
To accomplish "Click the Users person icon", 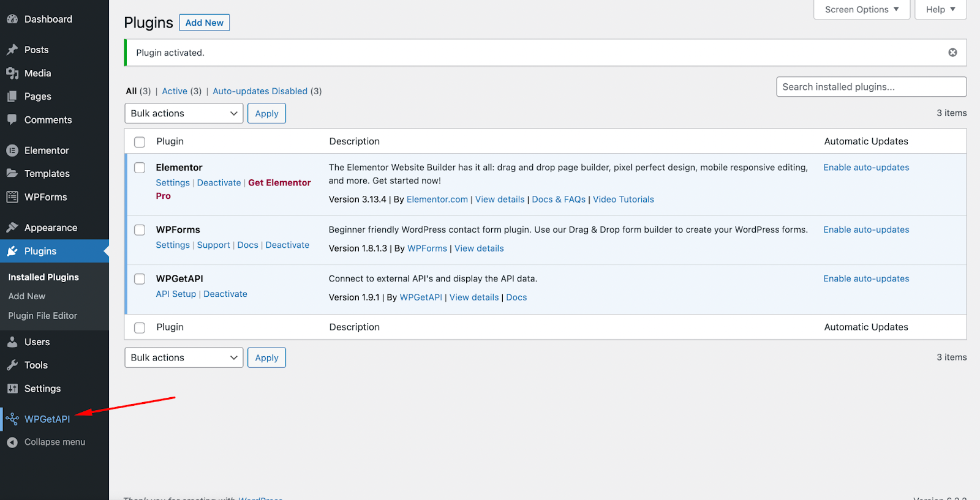I will [x=12, y=342].
